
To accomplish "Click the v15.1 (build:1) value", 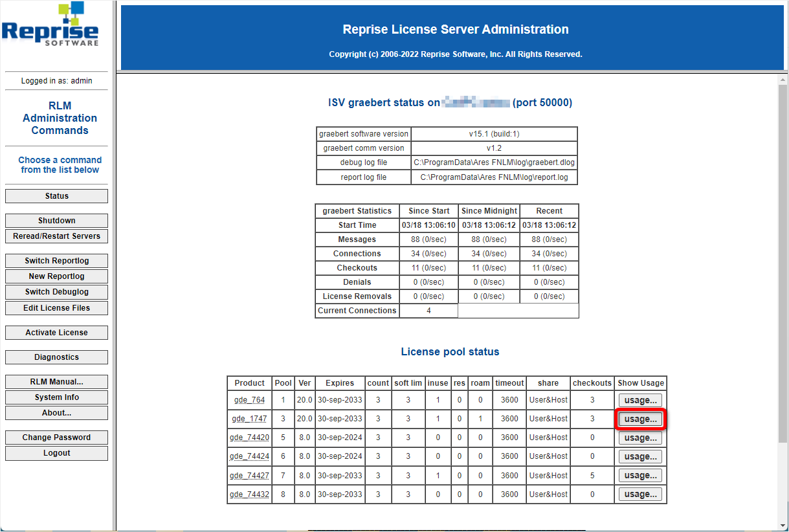I will coord(494,134).
